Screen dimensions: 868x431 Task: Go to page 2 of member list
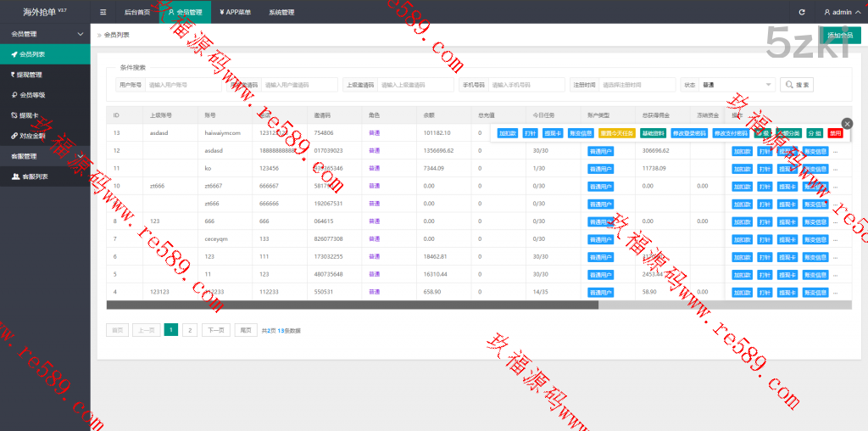(x=190, y=330)
